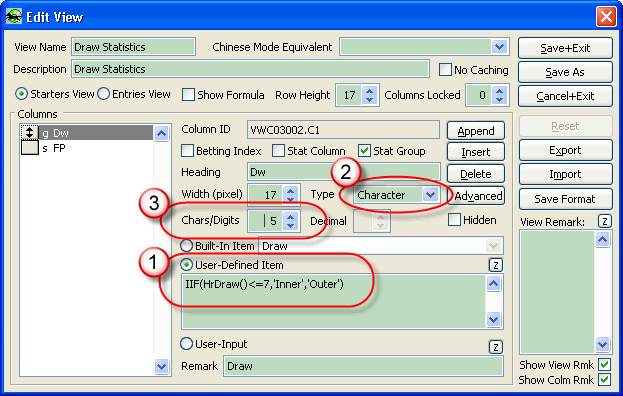Click the Cancel+Exit button
Screen dimensions: 623x396
pyautogui.click(x=565, y=96)
